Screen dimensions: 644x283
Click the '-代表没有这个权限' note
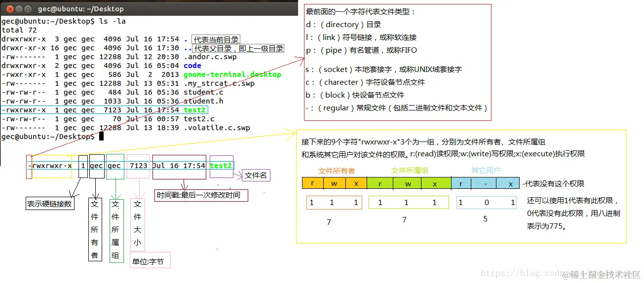pyautogui.click(x=553, y=183)
